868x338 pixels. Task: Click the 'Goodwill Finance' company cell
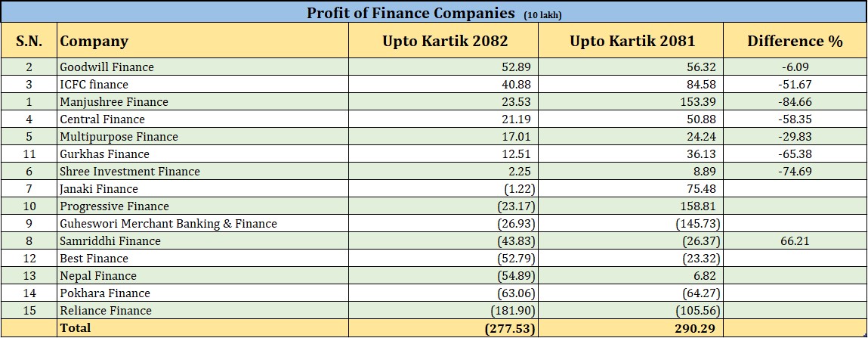coord(107,67)
